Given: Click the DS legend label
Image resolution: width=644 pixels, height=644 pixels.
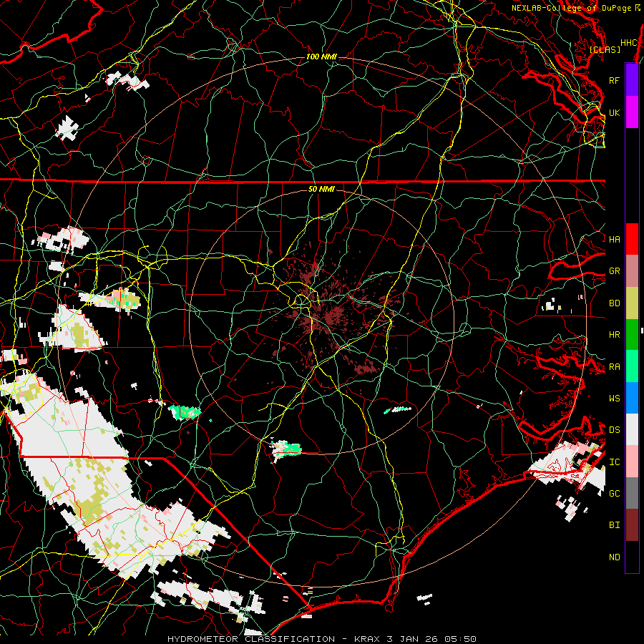Looking at the screenshot, I should (615, 430).
